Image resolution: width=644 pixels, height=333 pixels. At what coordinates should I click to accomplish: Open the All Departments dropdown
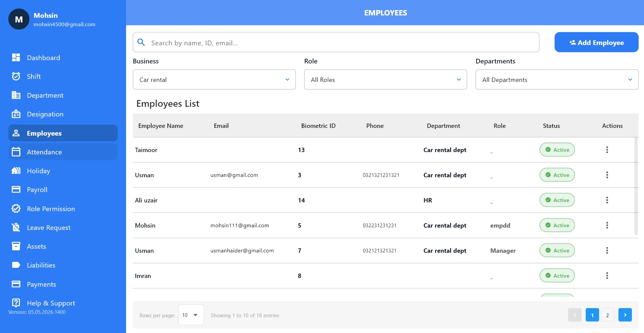point(557,80)
